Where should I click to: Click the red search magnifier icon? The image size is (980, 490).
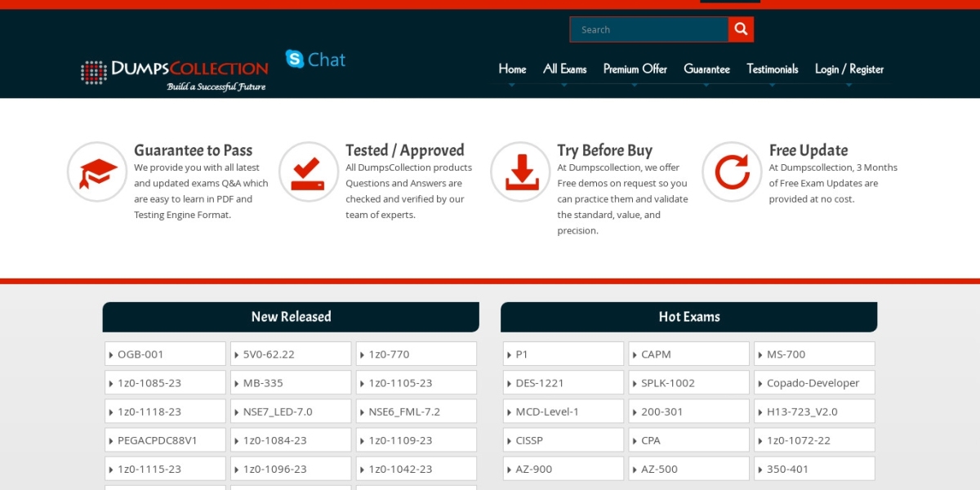(x=741, y=29)
